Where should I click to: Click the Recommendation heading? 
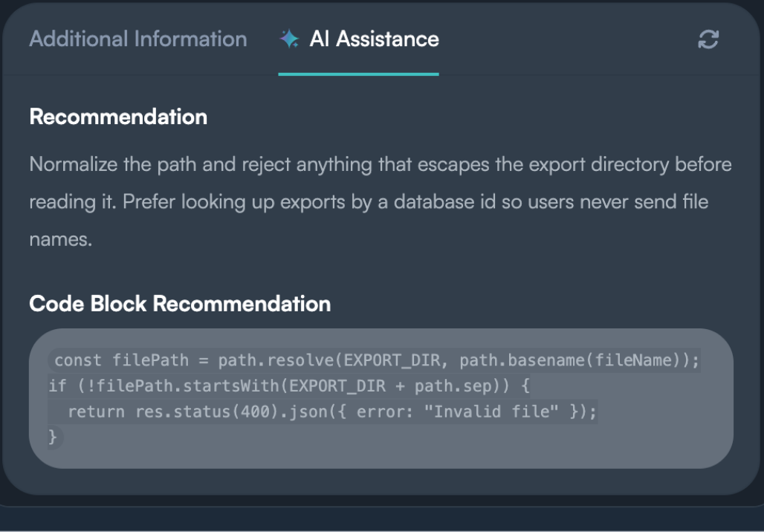118,117
